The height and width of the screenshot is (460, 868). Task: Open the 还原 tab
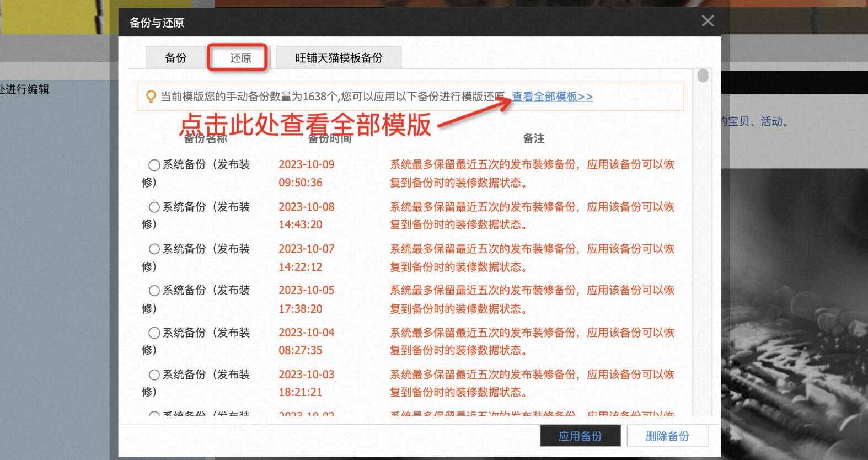pyautogui.click(x=240, y=58)
